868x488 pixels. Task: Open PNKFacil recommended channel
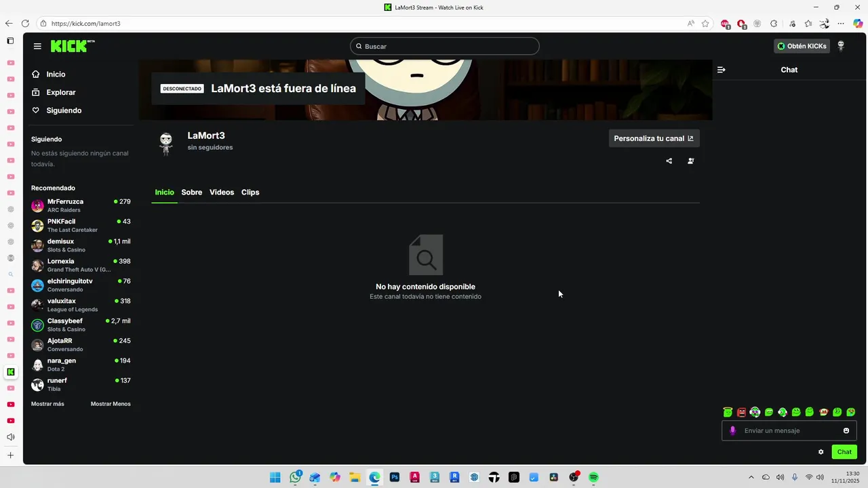[81, 226]
